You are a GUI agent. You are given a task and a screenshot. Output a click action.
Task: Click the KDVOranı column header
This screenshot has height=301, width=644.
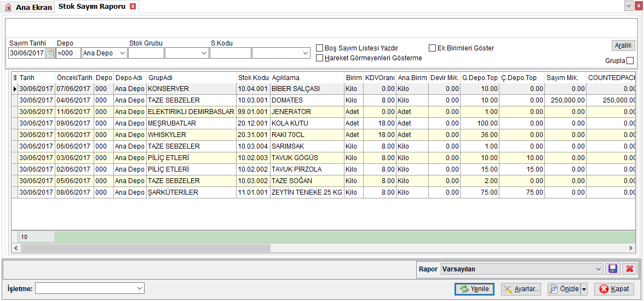coord(380,78)
